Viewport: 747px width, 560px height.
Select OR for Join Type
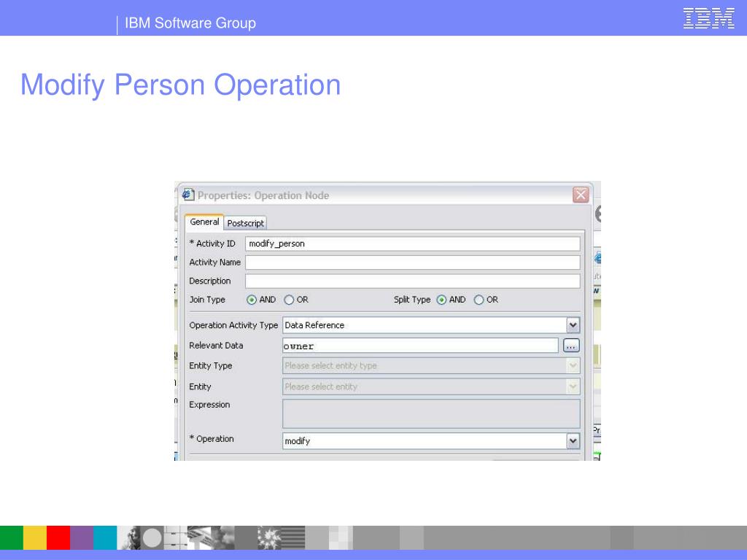[x=289, y=300]
